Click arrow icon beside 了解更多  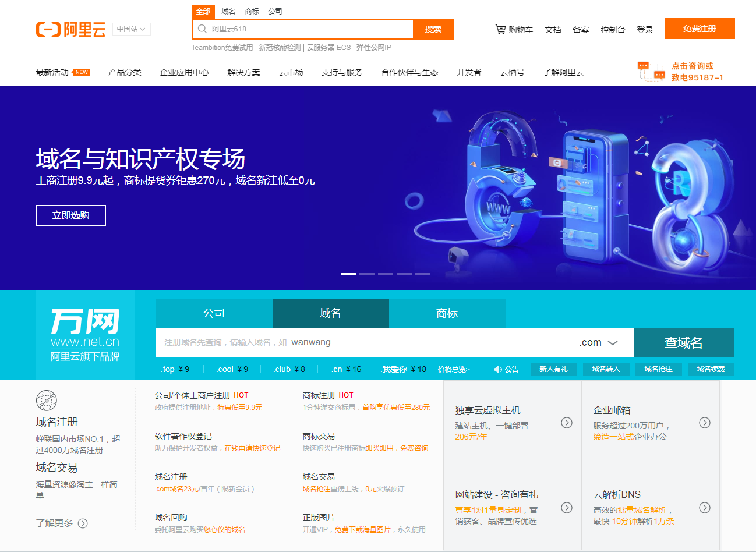[83, 523]
